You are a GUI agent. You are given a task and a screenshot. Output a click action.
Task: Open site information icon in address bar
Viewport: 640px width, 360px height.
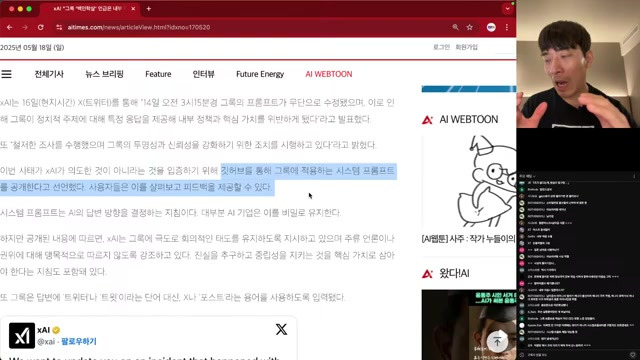[x=59, y=27]
